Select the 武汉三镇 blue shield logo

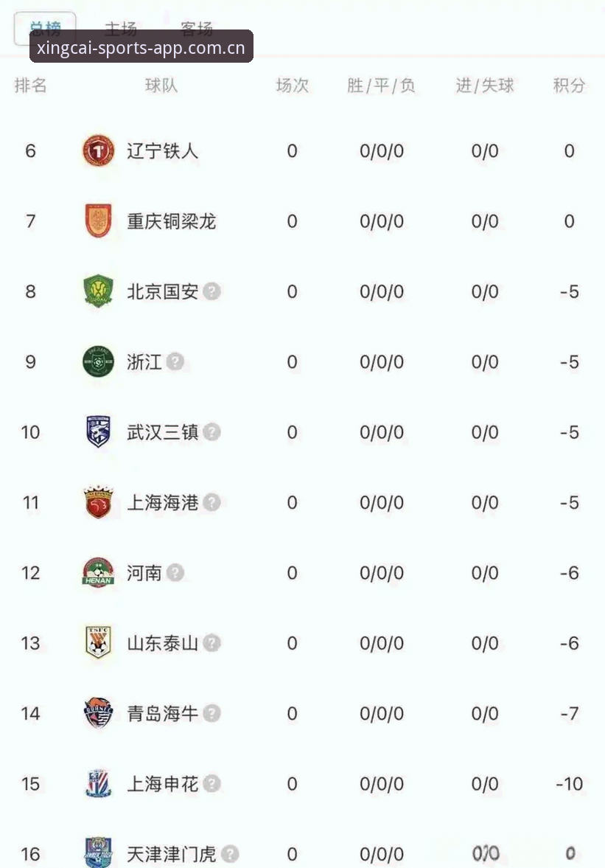[99, 431]
